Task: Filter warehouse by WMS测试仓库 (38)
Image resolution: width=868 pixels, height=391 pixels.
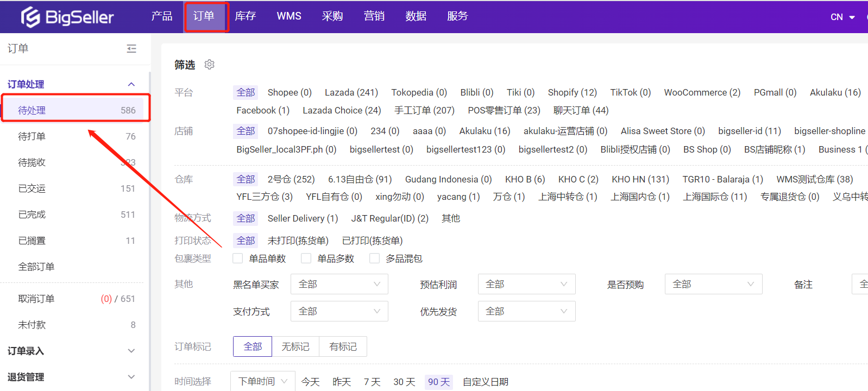Action: coord(815,179)
